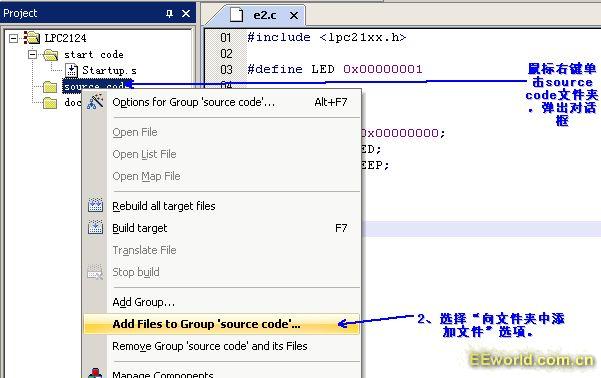Choose Stop build menu entry
Image resolution: width=601 pixels, height=378 pixels.
222,272
